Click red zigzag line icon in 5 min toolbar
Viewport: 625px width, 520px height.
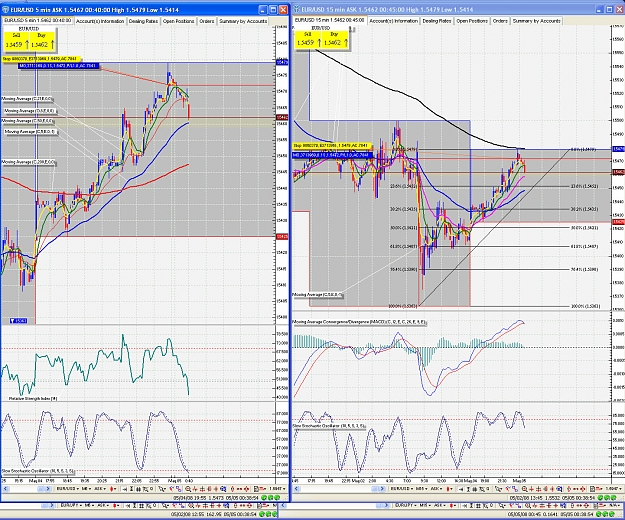tap(195, 489)
